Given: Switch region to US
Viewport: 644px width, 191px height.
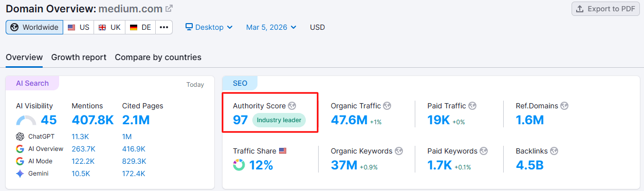Looking at the screenshot, I should (79, 27).
